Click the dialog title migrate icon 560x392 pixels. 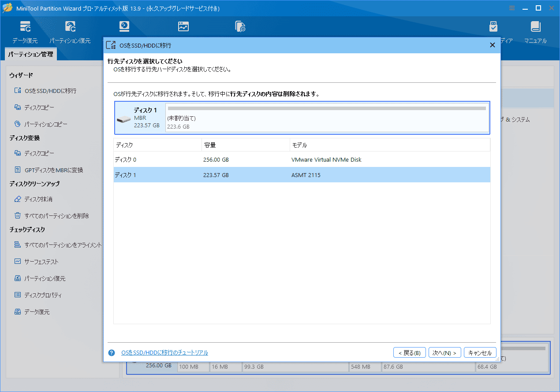click(x=111, y=45)
